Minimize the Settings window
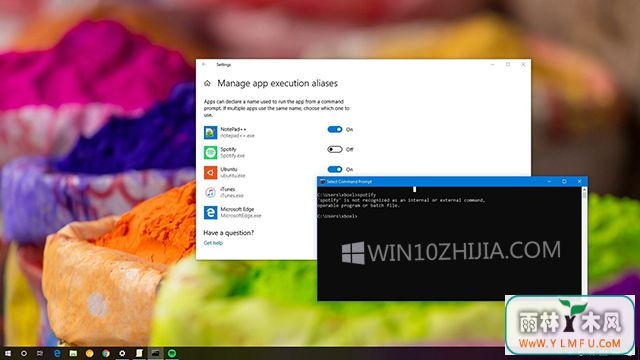Image resolution: width=640 pixels, height=360 pixels. pos(493,64)
